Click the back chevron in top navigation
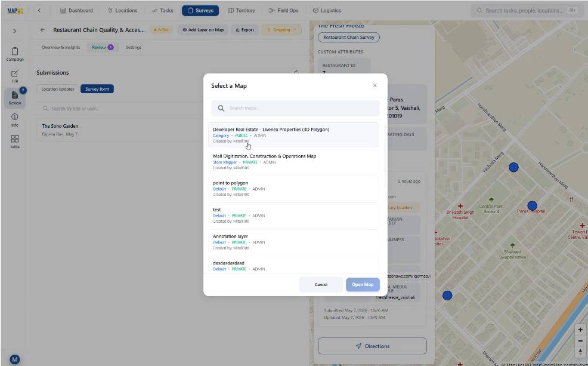The width and height of the screenshot is (588, 366). point(39,11)
